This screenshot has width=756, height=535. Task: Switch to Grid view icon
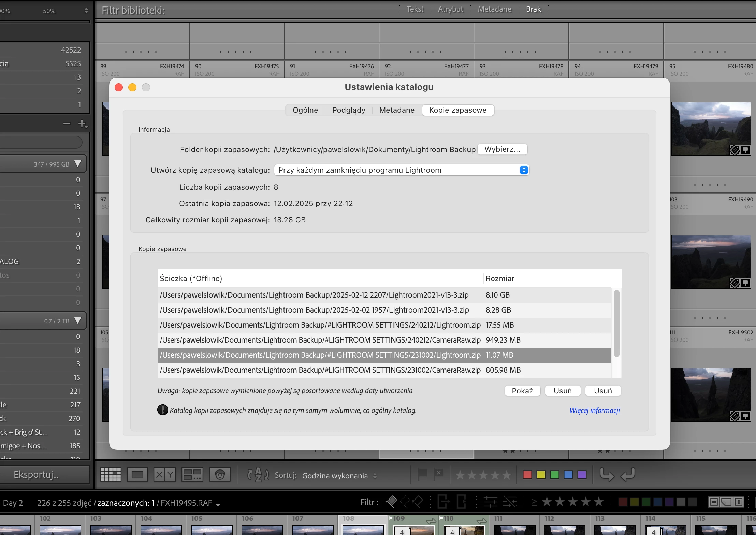click(111, 475)
